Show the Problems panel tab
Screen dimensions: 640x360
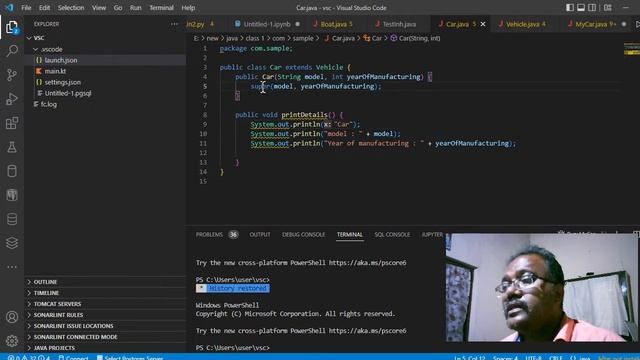pos(209,235)
